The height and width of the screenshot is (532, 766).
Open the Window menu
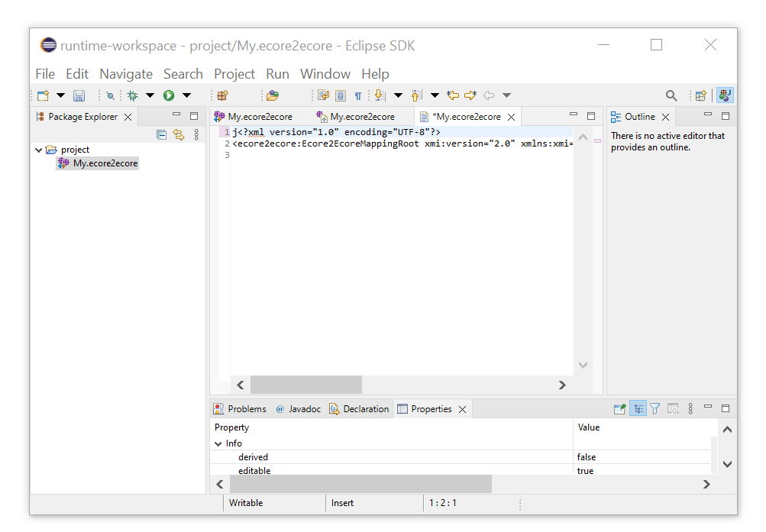click(325, 74)
